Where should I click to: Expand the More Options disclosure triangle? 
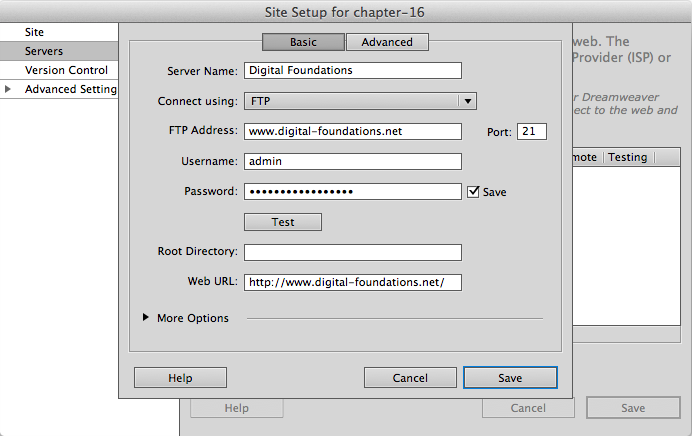click(146, 318)
